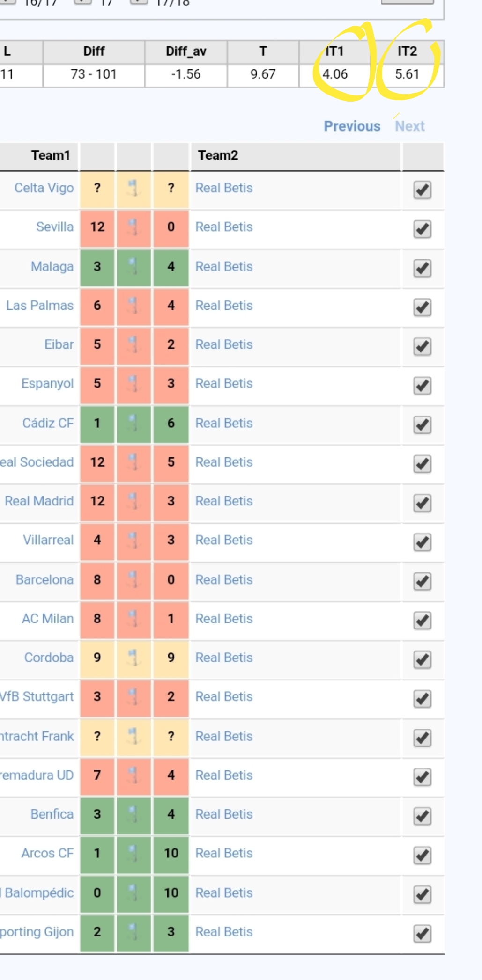
Task: Click the corner flag icon in Malaga row
Action: [133, 267]
